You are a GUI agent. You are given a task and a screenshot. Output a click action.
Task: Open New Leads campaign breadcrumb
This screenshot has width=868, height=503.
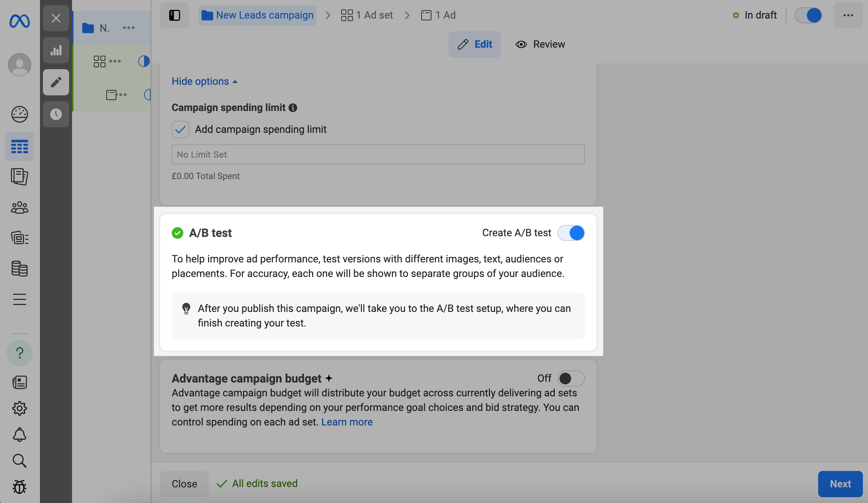(258, 15)
